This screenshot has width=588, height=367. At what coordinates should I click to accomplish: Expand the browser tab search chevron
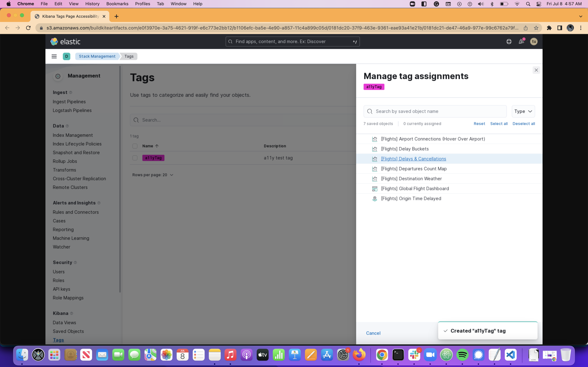(x=581, y=16)
